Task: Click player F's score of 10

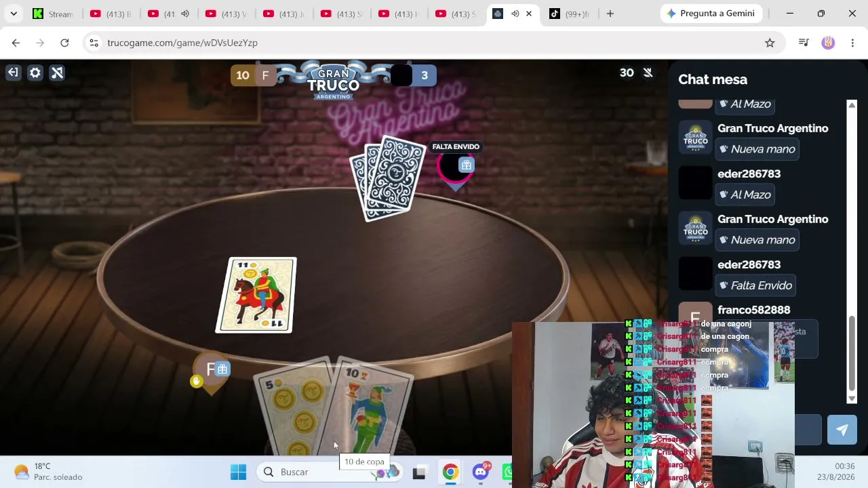Action: point(243,75)
